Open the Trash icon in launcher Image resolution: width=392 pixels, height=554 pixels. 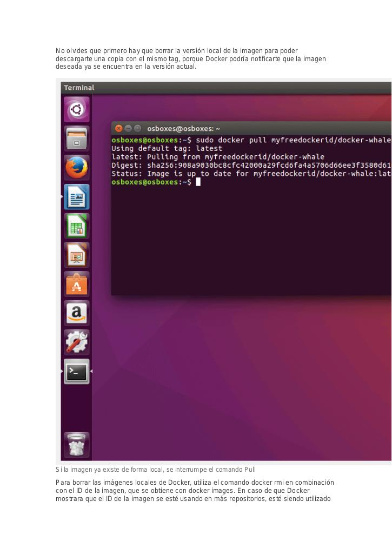click(x=77, y=445)
